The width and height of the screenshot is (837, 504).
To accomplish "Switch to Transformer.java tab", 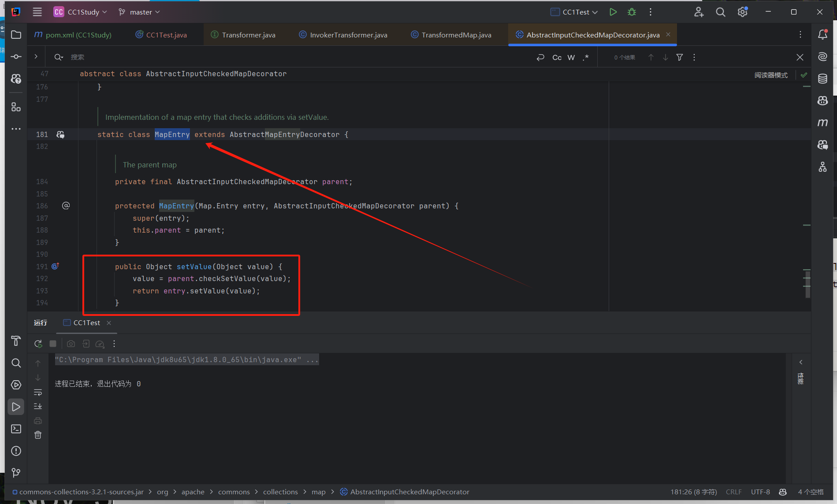I will (x=243, y=35).
